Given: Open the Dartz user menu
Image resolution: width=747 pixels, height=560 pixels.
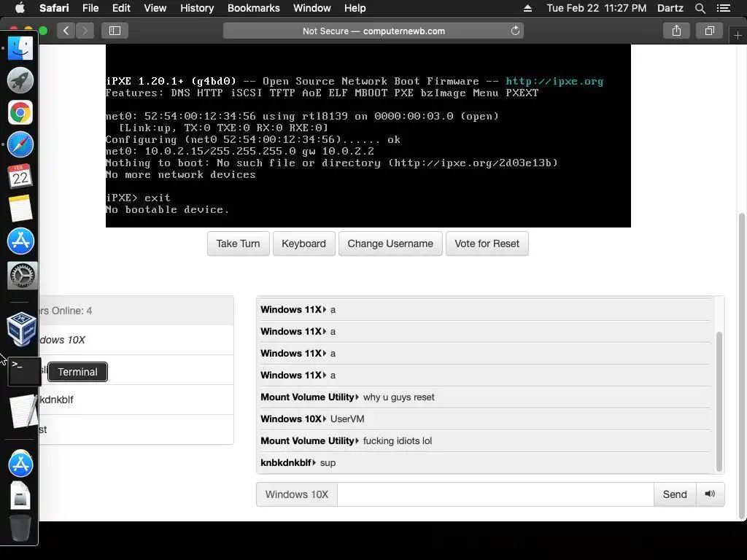Looking at the screenshot, I should coord(670,8).
